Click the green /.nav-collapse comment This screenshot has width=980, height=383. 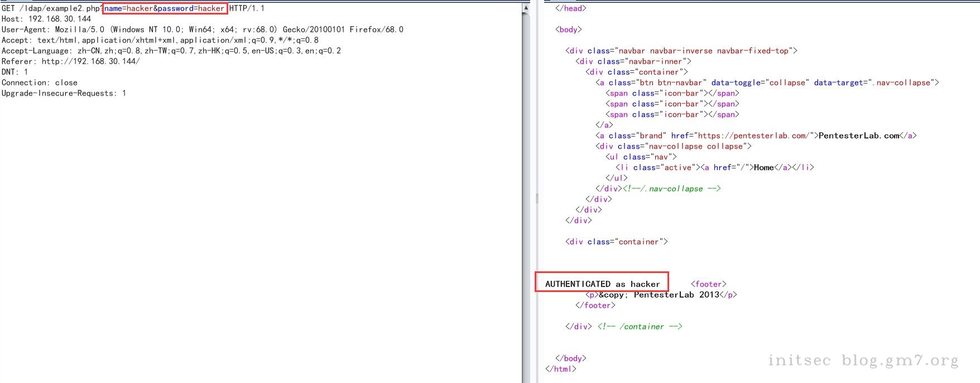coord(672,189)
